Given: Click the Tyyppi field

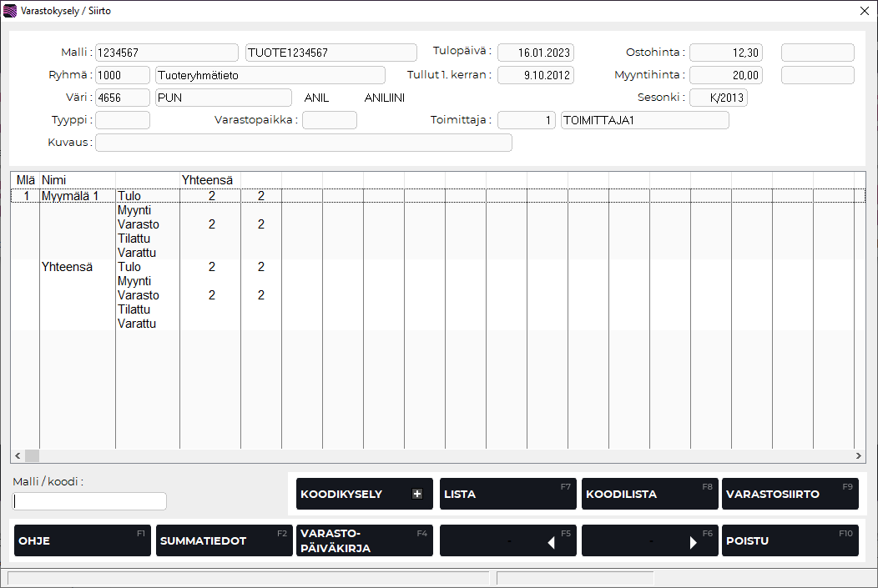Looking at the screenshot, I should click(x=123, y=120).
